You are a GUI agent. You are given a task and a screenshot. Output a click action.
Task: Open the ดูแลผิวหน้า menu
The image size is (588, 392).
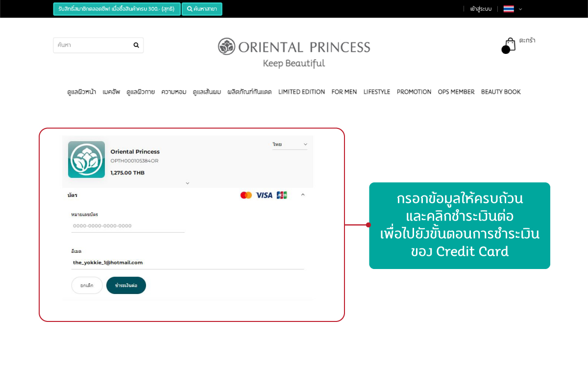[x=82, y=92]
